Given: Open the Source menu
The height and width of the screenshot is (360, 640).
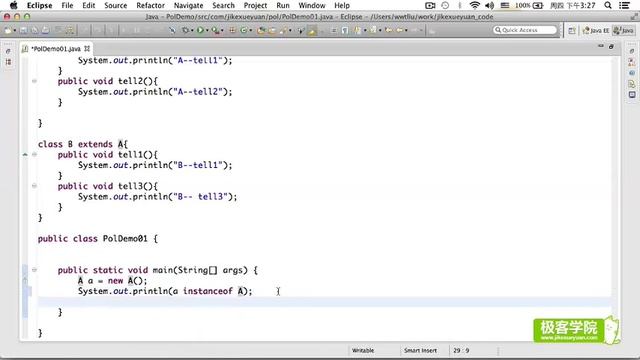Looking at the screenshot, I should [116, 5].
